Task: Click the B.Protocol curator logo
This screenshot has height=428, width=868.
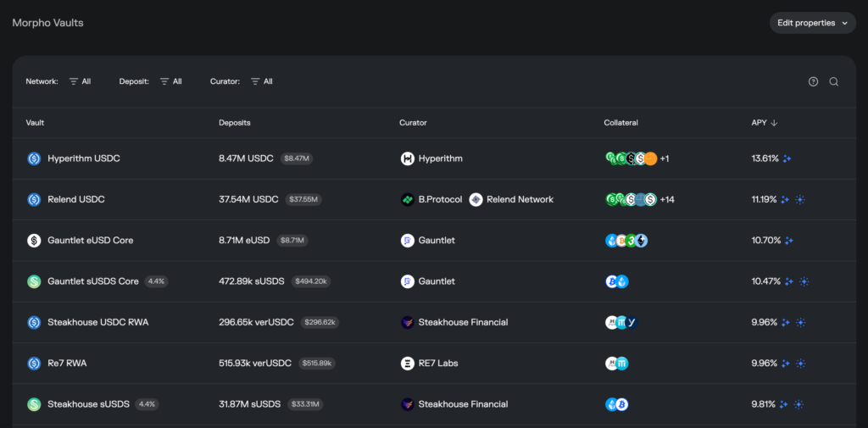Action: [408, 199]
